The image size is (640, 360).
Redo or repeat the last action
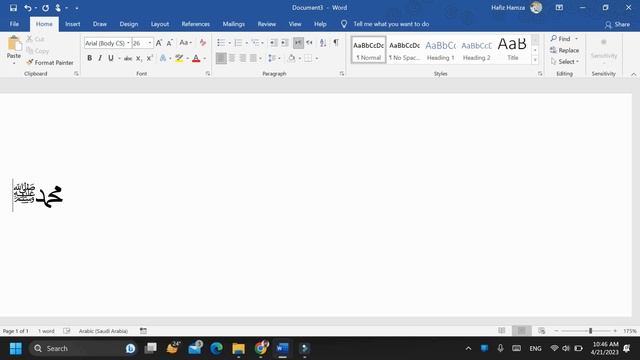click(x=45, y=8)
